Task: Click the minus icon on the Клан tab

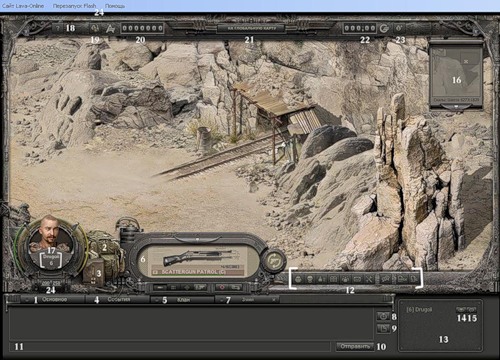Action: pyautogui.click(x=156, y=299)
